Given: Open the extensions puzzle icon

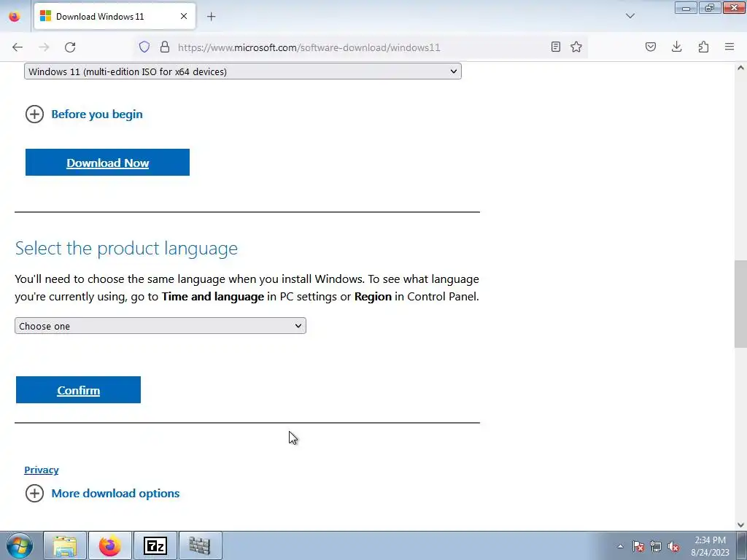Looking at the screenshot, I should (x=704, y=47).
